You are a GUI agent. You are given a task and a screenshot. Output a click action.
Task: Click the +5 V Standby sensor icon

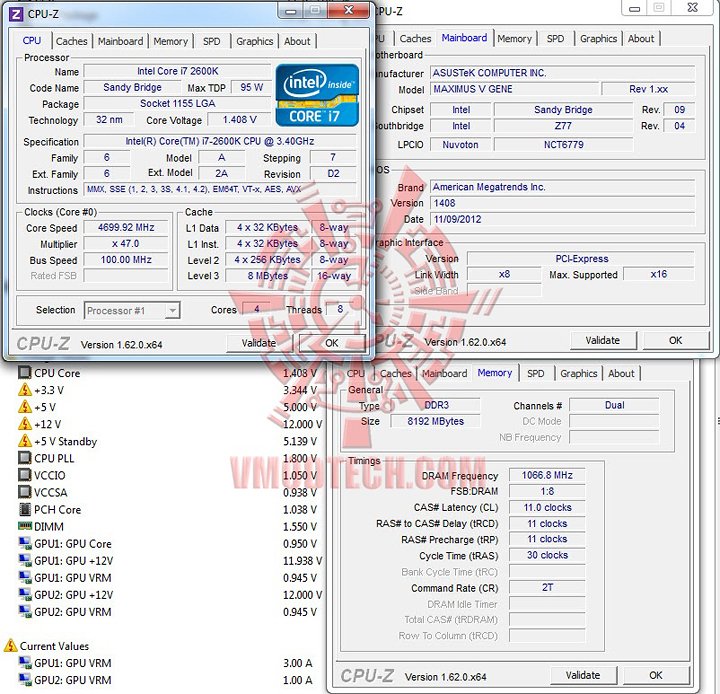25,441
